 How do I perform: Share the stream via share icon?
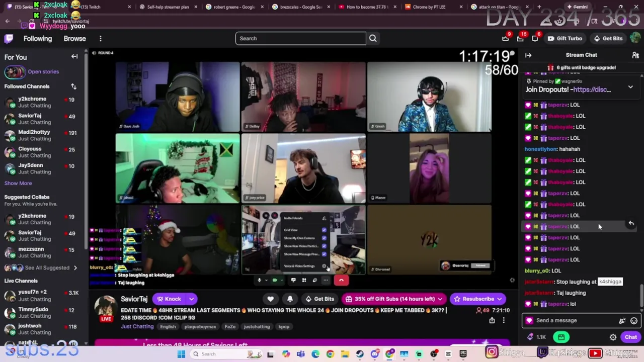(492, 320)
